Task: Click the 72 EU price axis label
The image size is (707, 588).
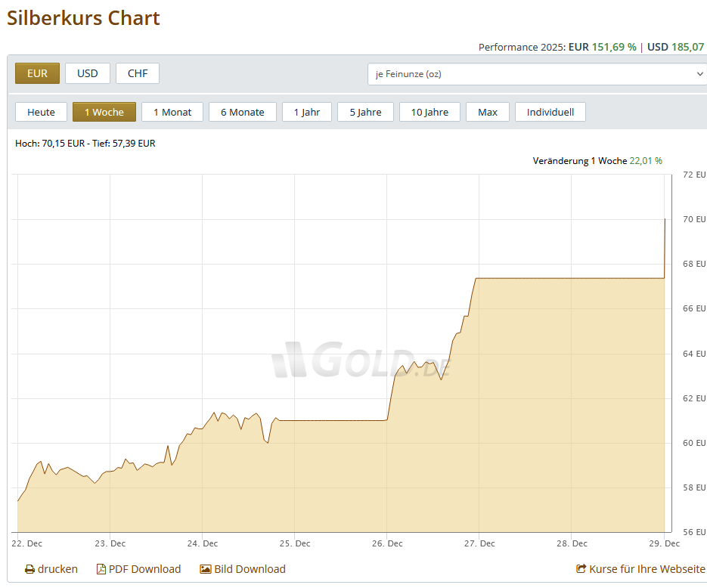Action: pos(694,175)
